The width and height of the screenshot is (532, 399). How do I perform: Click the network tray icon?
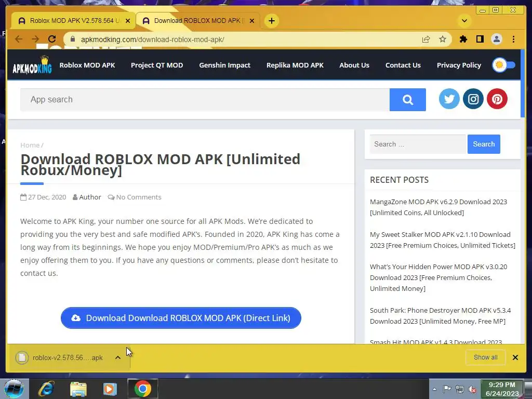[x=460, y=389]
